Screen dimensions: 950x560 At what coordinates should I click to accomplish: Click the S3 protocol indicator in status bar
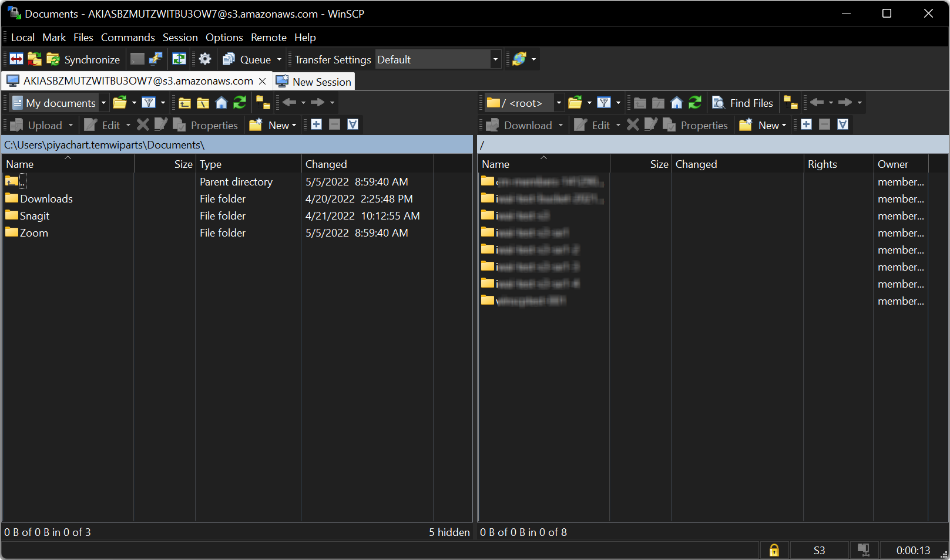(x=819, y=550)
